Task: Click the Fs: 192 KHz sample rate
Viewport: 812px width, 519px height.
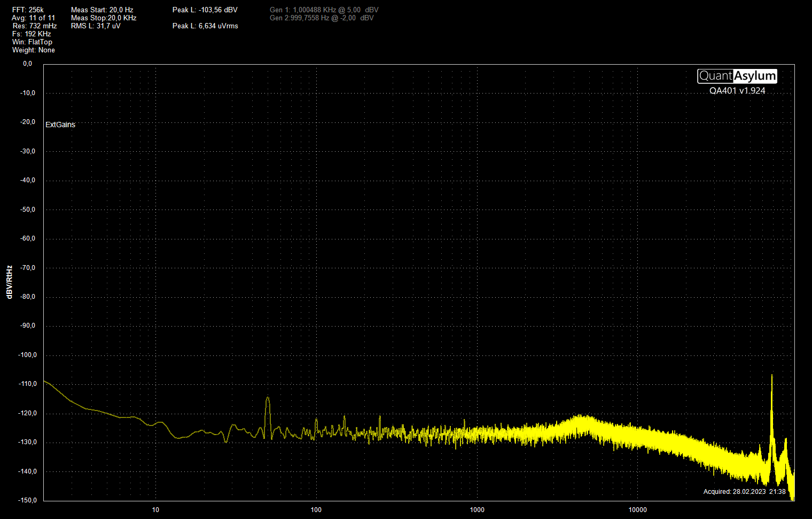Action: pos(32,34)
